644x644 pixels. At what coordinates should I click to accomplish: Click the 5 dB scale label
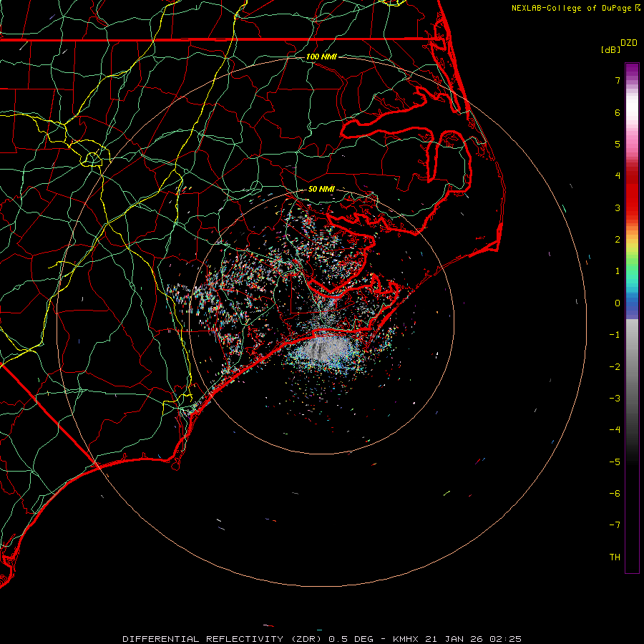click(618, 144)
